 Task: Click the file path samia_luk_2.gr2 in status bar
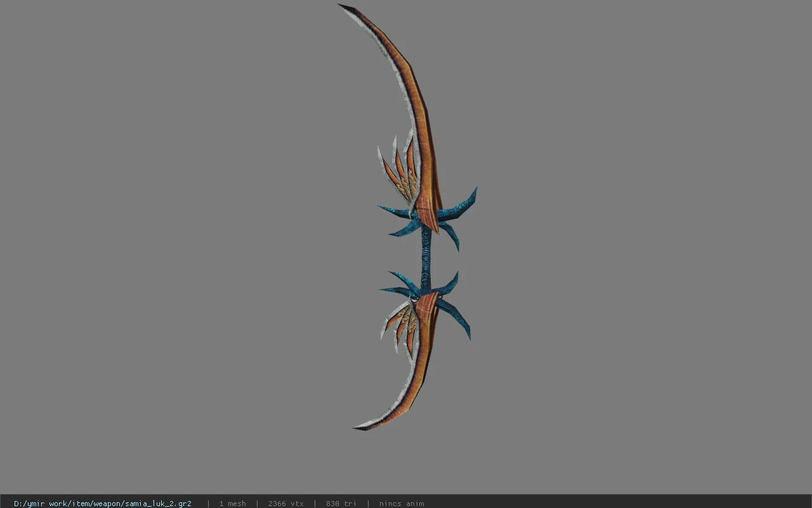(103, 504)
